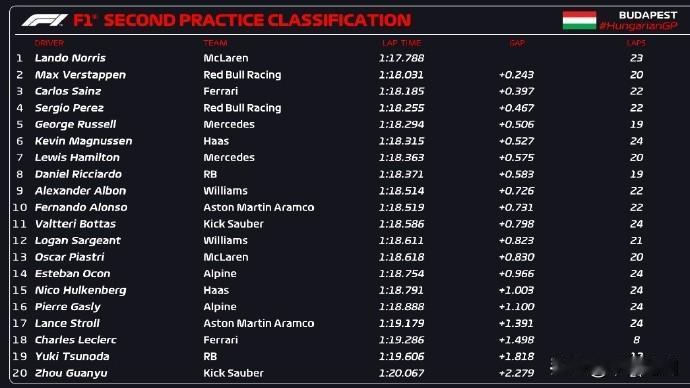Sort by the LAPS column header
This screenshot has width=690, height=388.
click(636, 43)
